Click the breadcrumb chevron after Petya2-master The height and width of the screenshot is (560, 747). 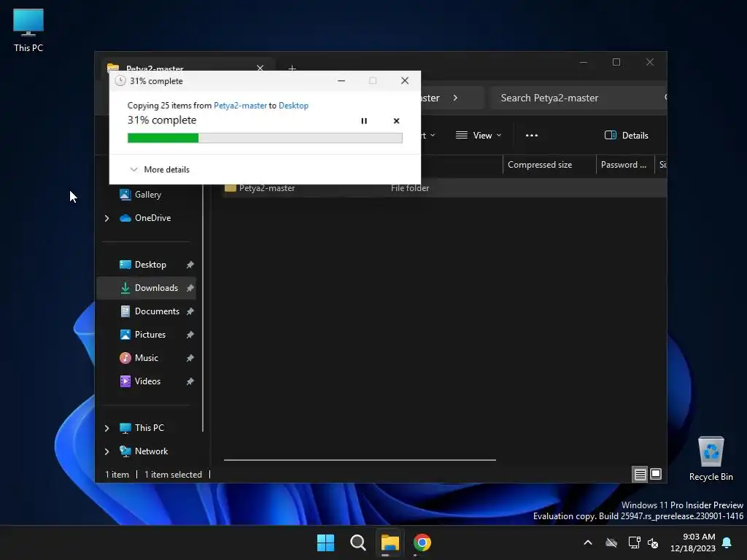[x=455, y=98]
